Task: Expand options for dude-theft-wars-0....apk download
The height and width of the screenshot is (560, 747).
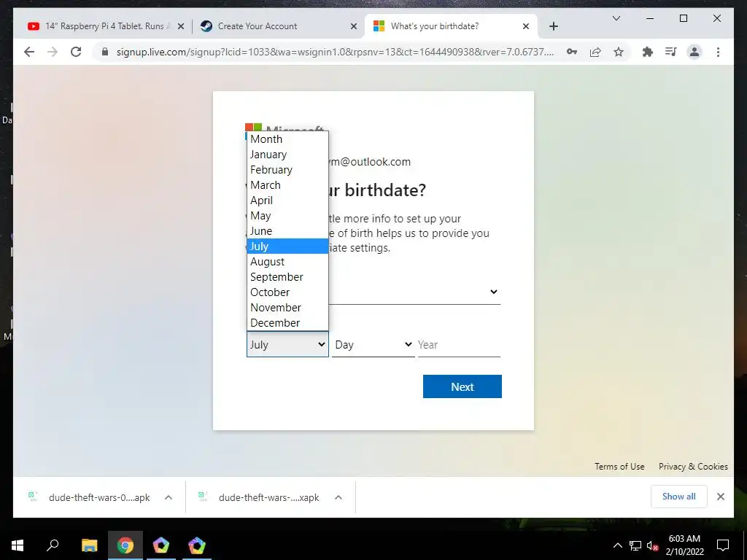Action: 169,497
